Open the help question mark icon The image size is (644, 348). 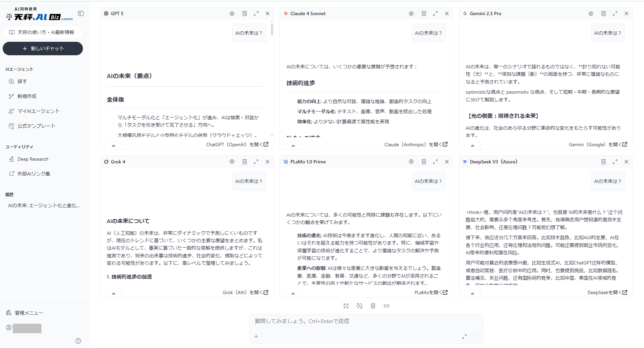click(78, 341)
